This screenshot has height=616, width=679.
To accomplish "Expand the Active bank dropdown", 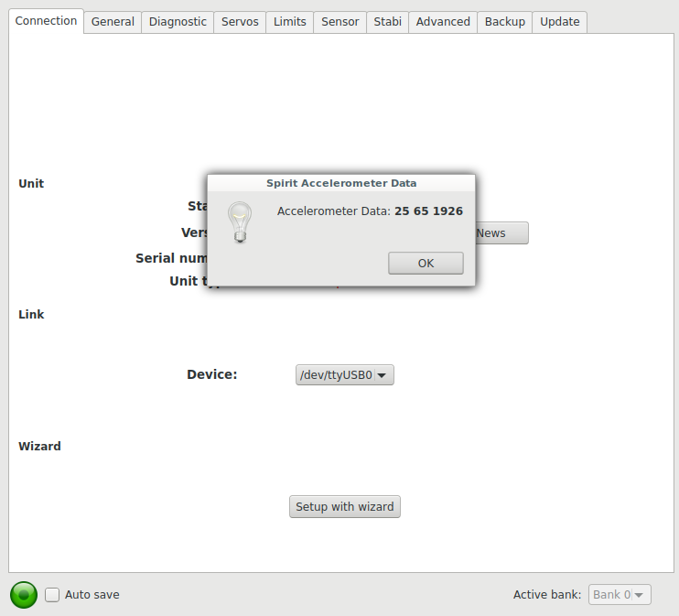I will (x=620, y=595).
